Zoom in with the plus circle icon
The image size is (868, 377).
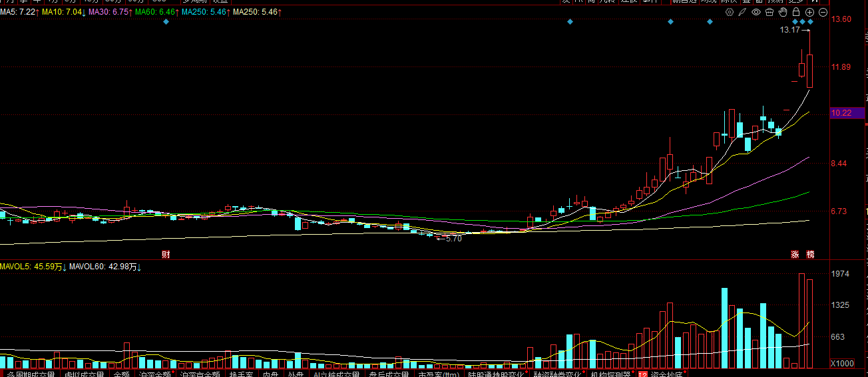(809, 12)
